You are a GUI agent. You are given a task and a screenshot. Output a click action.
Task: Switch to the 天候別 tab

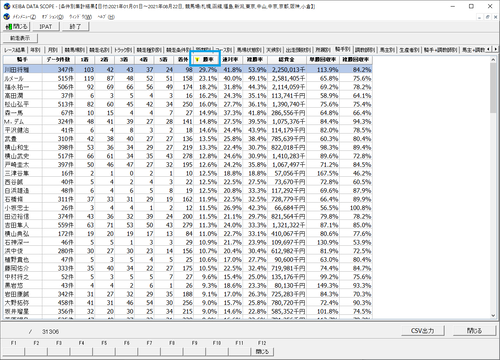coord(274,50)
